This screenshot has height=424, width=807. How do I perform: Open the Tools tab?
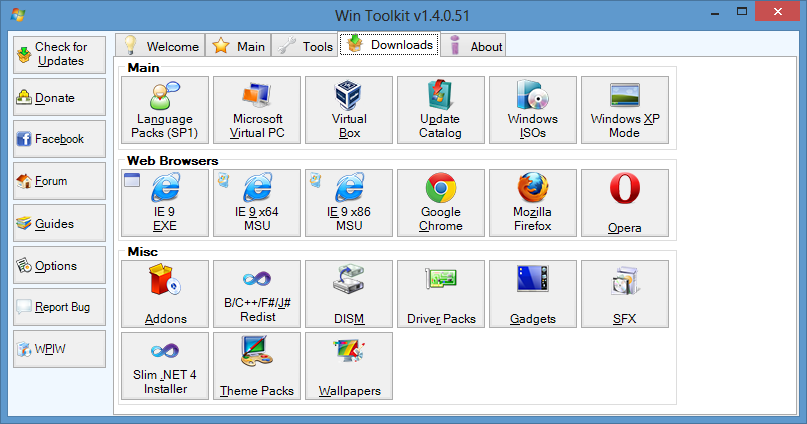(x=305, y=46)
